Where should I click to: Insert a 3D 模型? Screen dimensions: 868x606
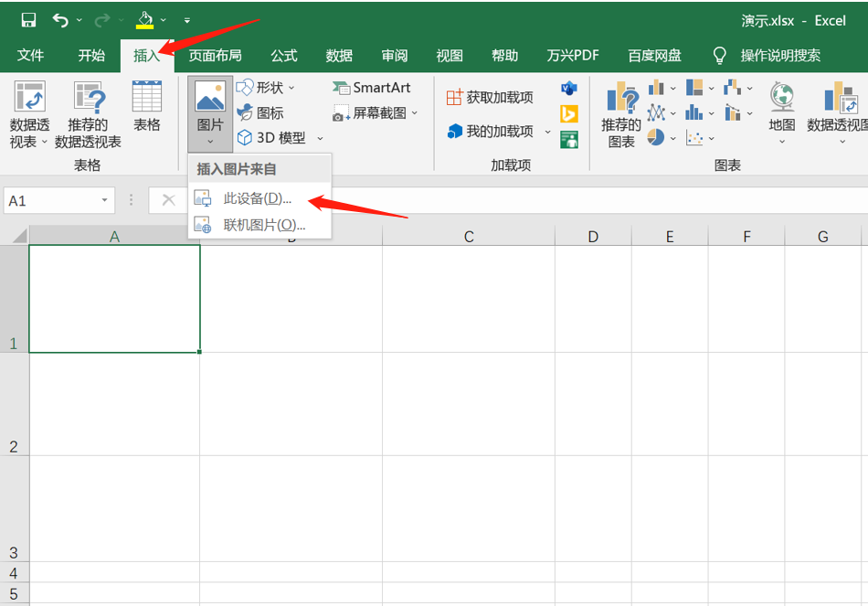click(x=271, y=138)
